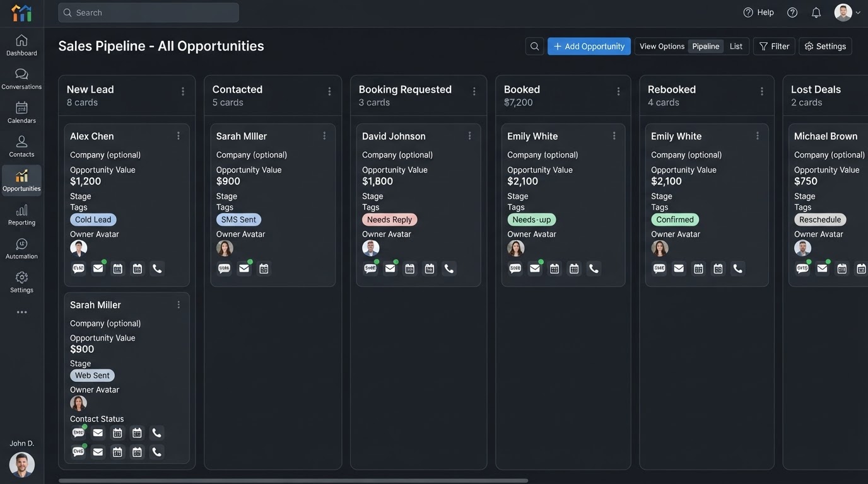Click the phone icon on Alex Chen card
This screenshot has width=868, height=484.
pyautogui.click(x=157, y=268)
